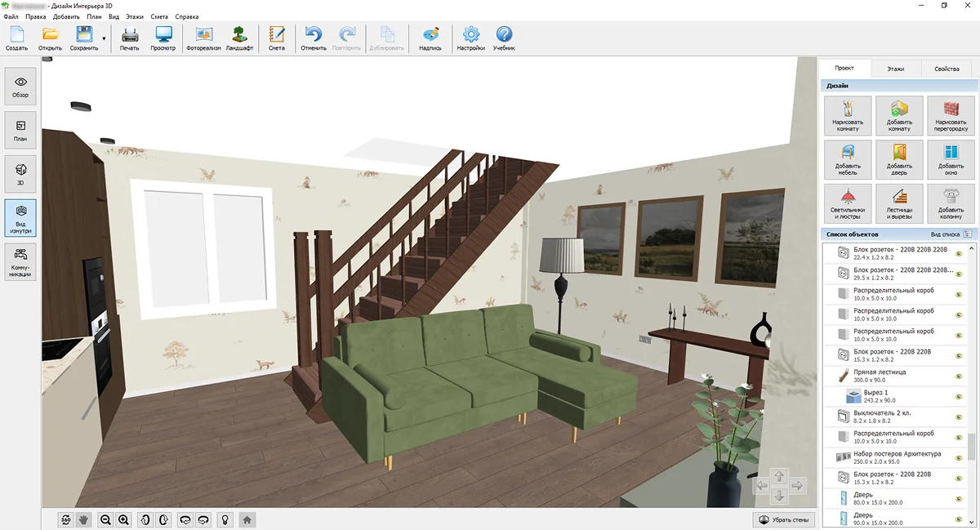Click the 360 degree view icon
This screenshot has height=530, width=980.
point(66,519)
